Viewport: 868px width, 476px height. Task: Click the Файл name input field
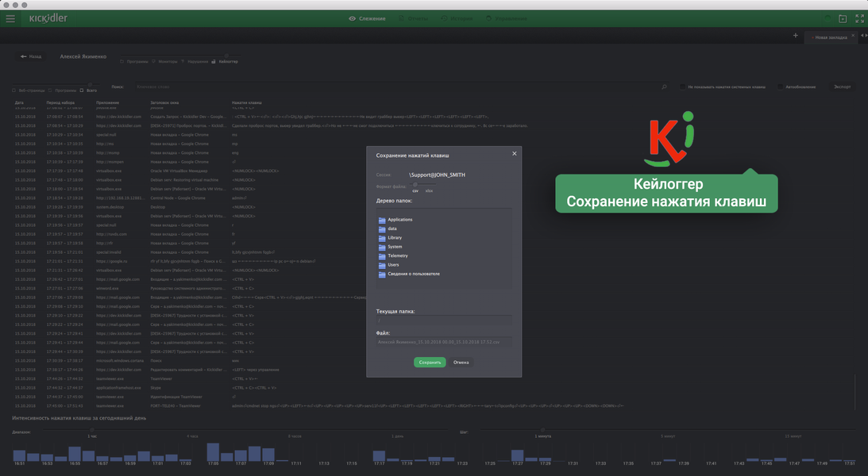[x=444, y=342]
